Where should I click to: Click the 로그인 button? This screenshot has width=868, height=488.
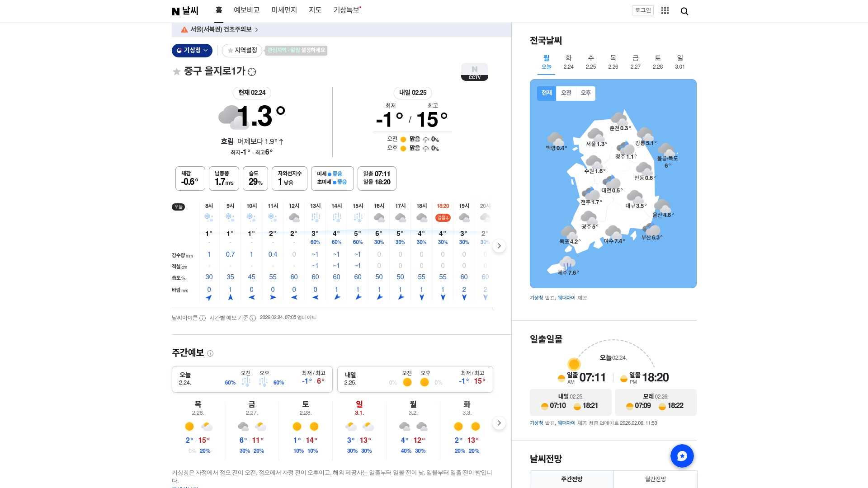click(642, 10)
